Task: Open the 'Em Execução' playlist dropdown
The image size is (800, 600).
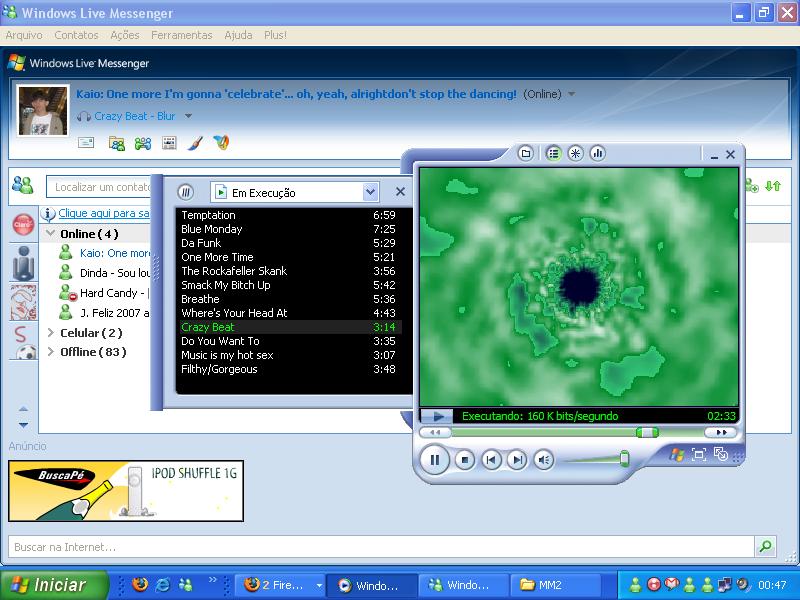Action: point(370,192)
